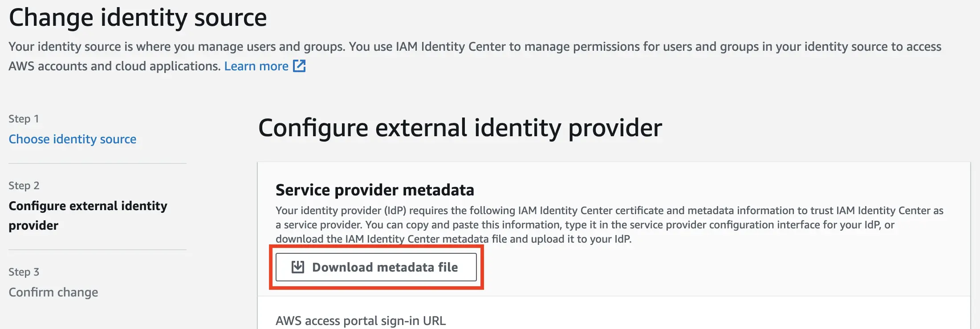The width and height of the screenshot is (980, 329).
Task: Click the Confirm change step in the sidebar
Action: click(x=53, y=292)
